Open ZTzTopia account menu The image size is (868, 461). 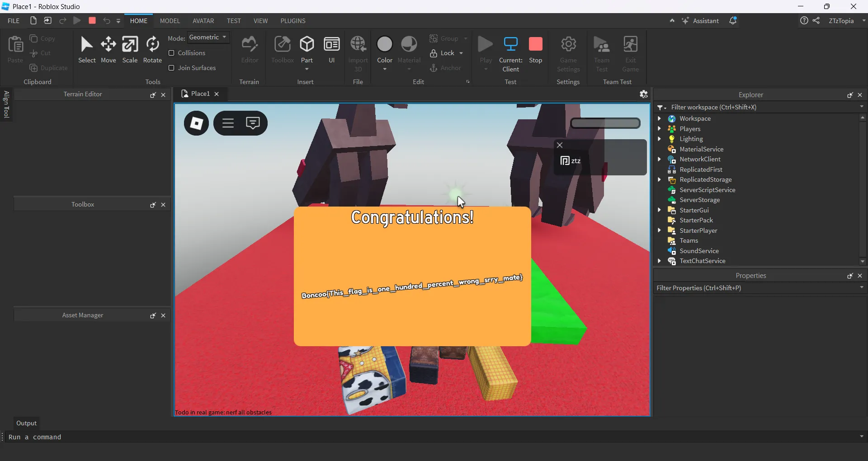847,21
